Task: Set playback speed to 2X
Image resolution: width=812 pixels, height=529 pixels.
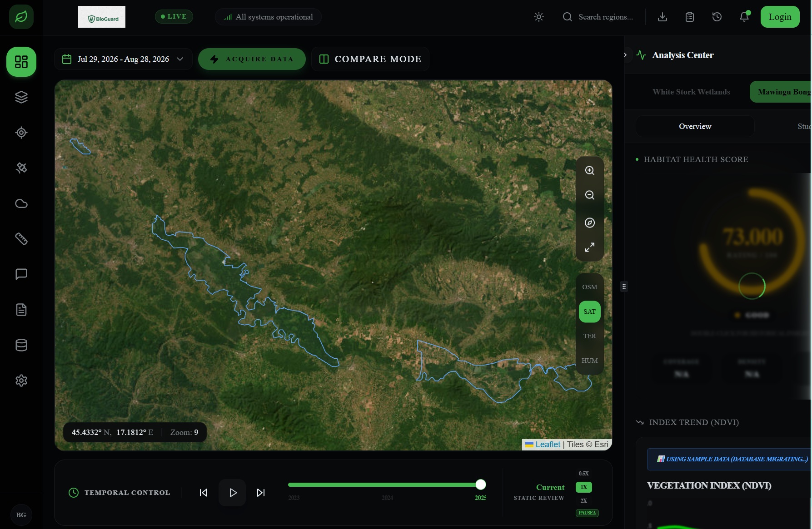Action: coord(584,501)
